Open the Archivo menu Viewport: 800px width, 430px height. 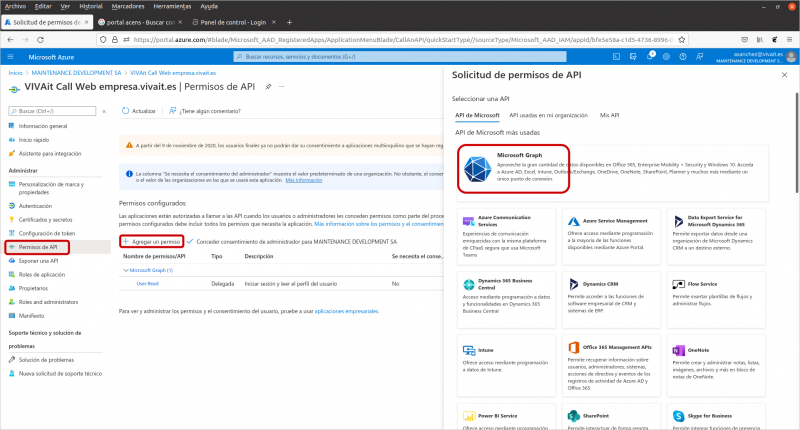coord(15,6)
